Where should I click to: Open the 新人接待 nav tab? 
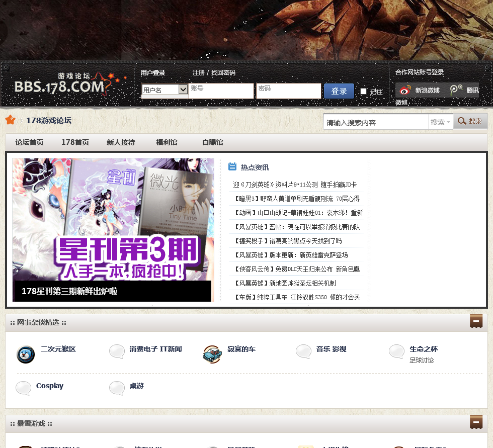121,142
